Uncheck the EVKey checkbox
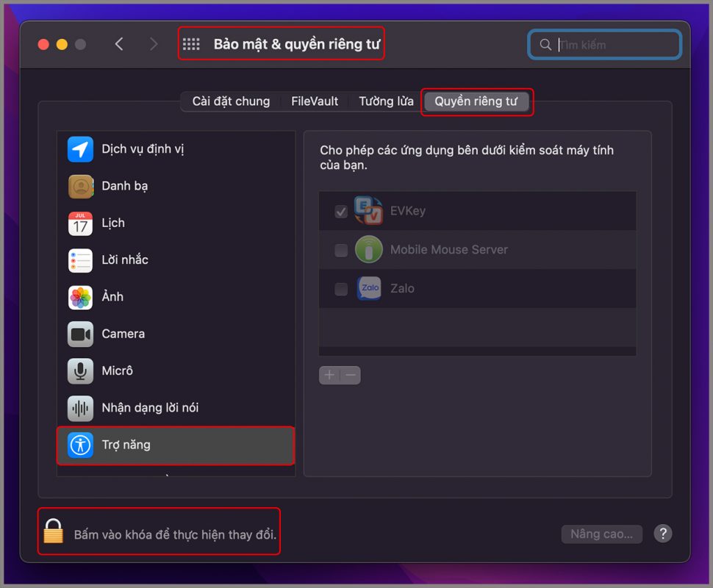The image size is (713, 588). pyautogui.click(x=341, y=212)
